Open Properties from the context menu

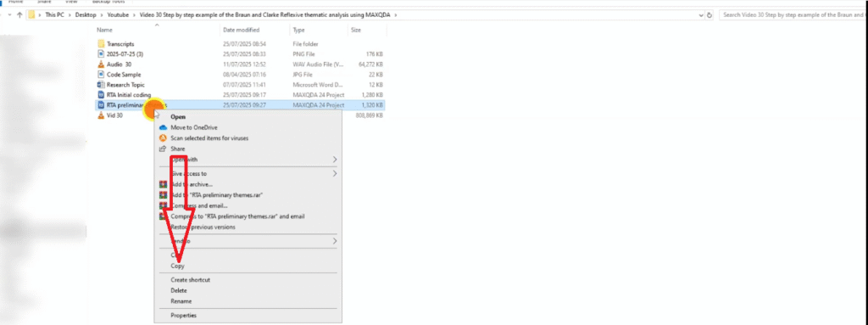pyautogui.click(x=183, y=316)
